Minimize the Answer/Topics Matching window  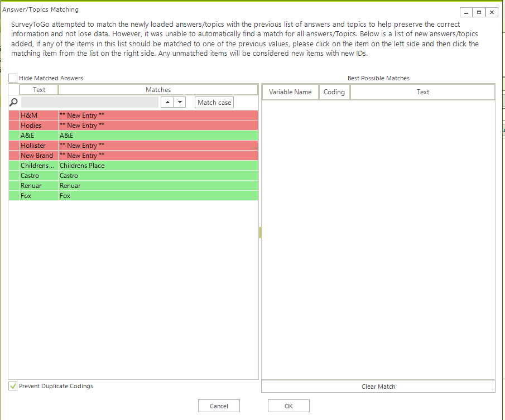(466, 13)
